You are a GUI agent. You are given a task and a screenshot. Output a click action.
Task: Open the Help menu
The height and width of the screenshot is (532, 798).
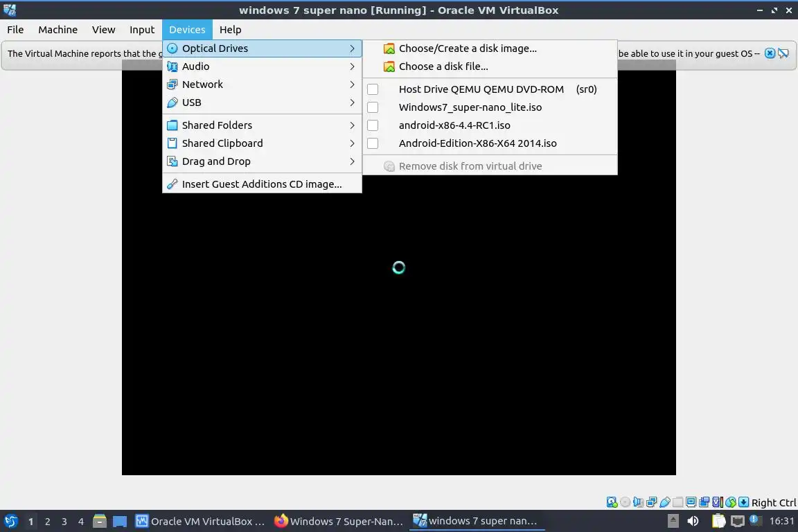[x=231, y=30]
